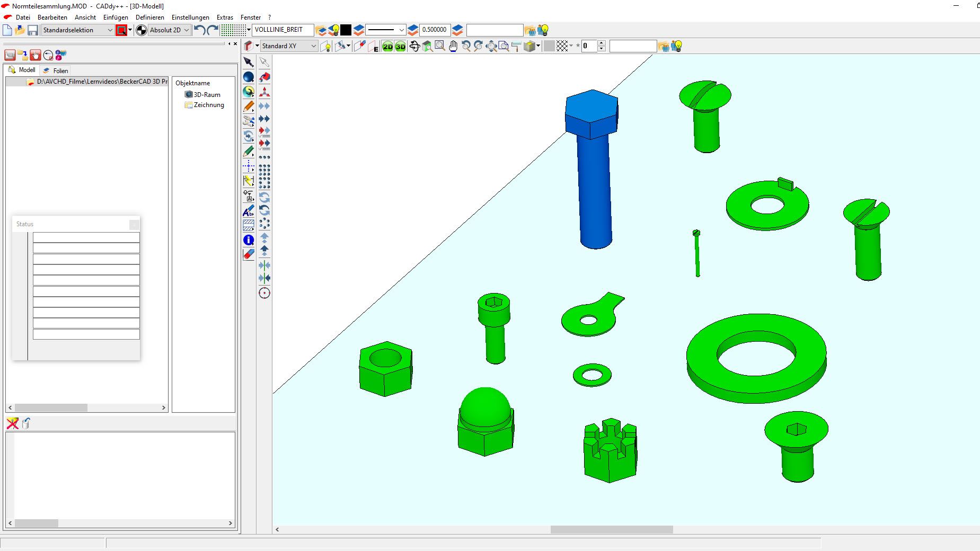Click the black color swatch

pyautogui.click(x=346, y=30)
